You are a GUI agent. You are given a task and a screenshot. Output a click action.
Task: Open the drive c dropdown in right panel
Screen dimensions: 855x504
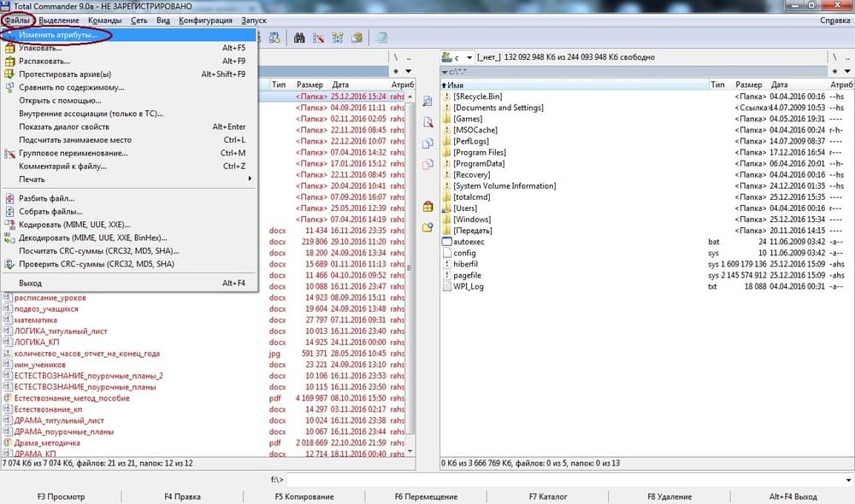pos(469,57)
